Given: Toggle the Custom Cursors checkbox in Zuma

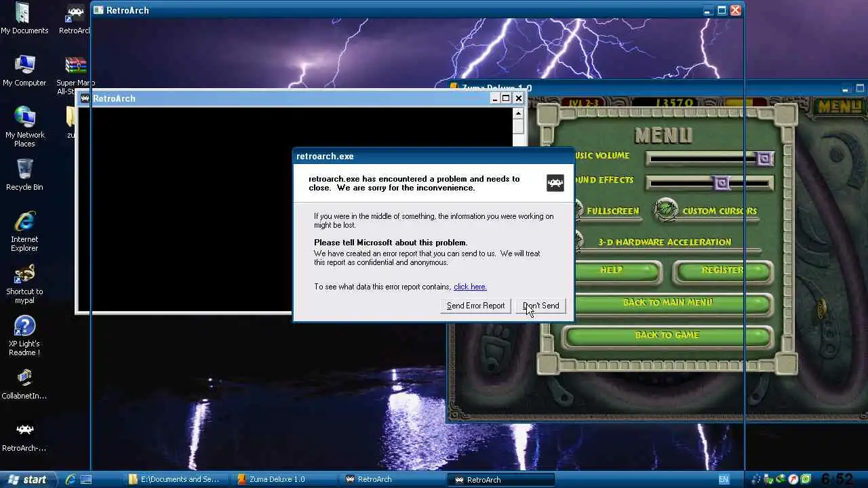Looking at the screenshot, I should [667, 211].
